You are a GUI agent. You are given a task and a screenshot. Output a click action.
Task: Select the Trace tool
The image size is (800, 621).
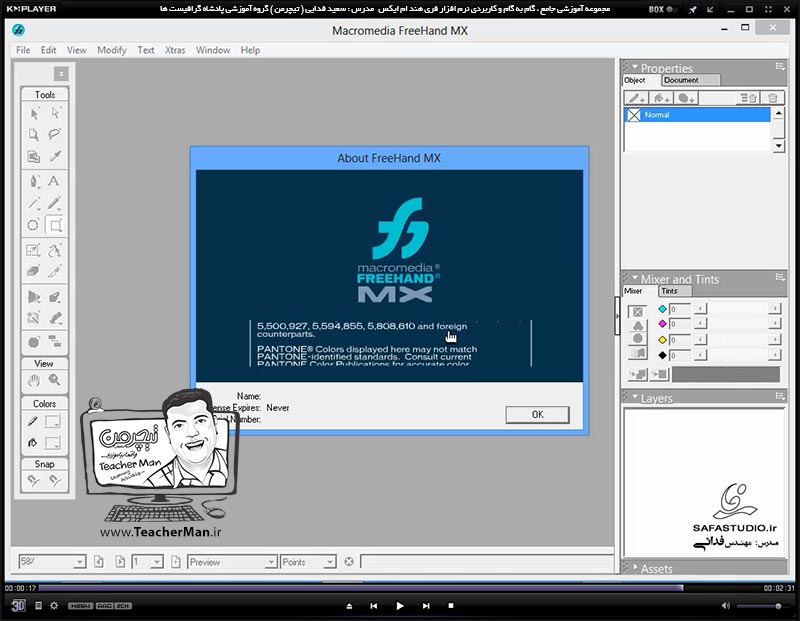[34, 318]
